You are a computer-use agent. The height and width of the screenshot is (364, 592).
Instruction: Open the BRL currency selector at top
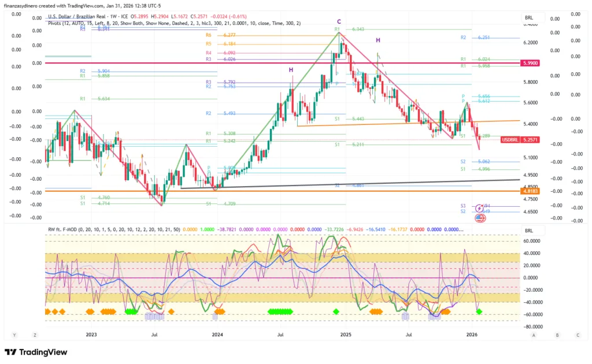529,18
